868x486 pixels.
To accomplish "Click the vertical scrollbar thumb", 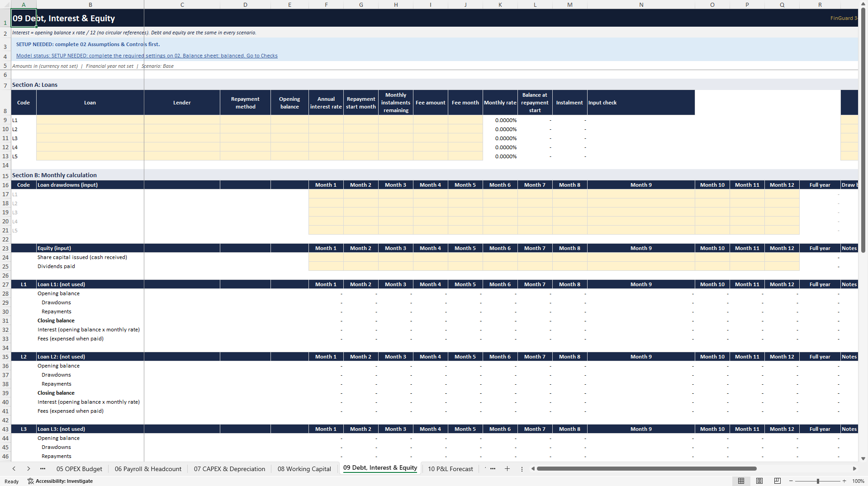I will (863, 130).
